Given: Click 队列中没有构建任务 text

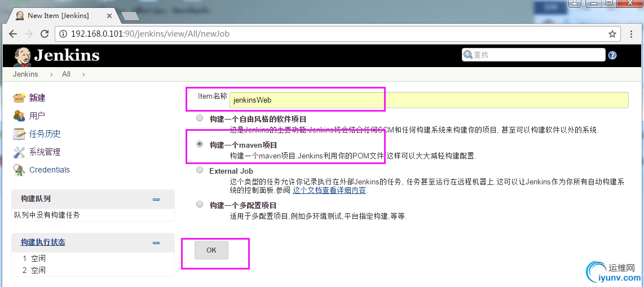Looking at the screenshot, I should [47, 215].
